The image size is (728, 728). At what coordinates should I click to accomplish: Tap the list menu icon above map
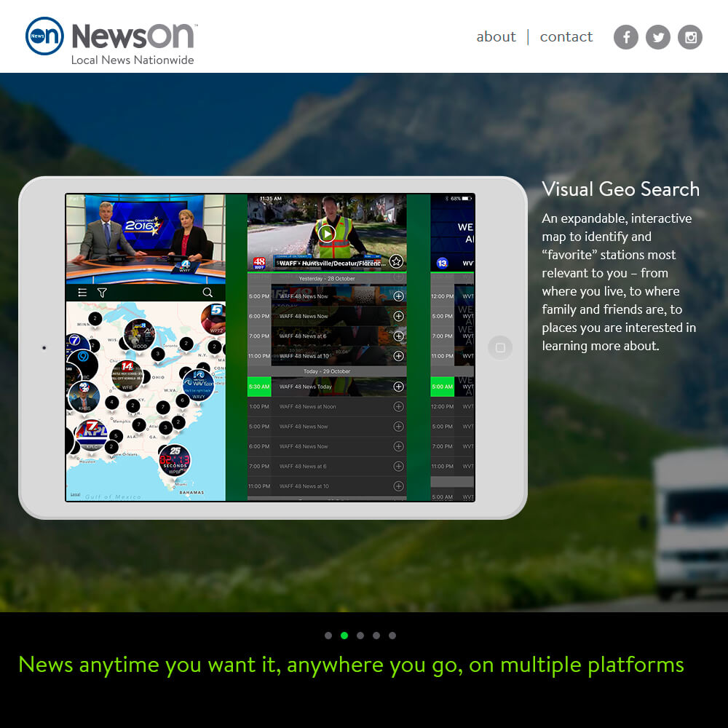[83, 292]
